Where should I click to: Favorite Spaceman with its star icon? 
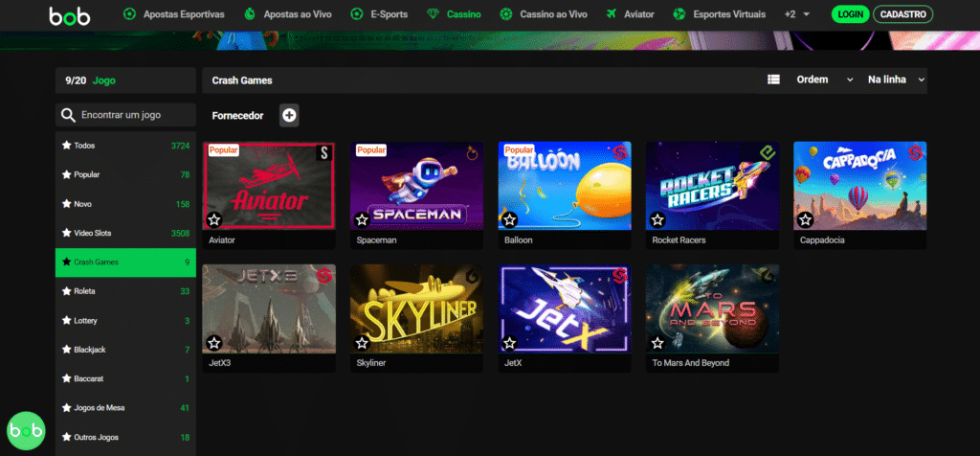[362, 220]
